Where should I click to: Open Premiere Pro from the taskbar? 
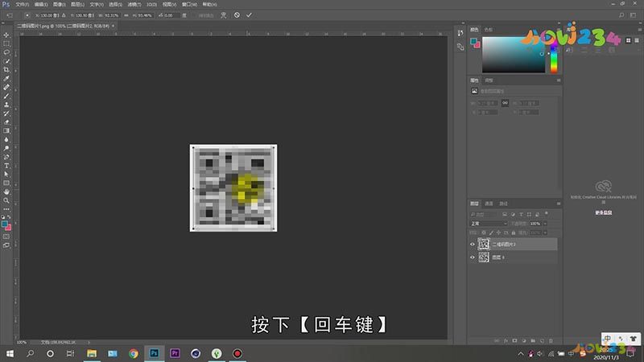(175, 353)
